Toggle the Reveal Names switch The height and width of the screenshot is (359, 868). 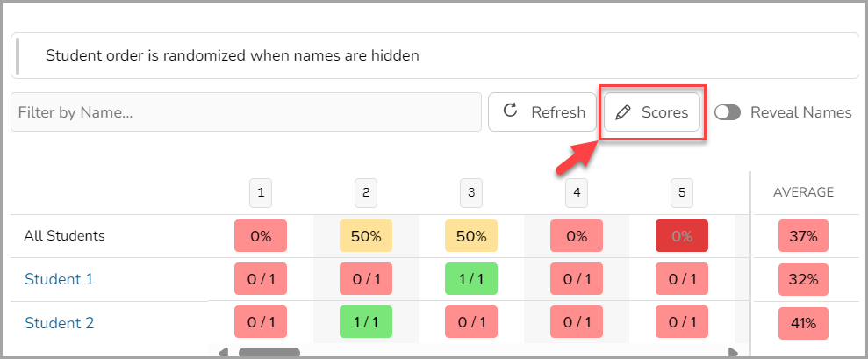click(x=728, y=112)
